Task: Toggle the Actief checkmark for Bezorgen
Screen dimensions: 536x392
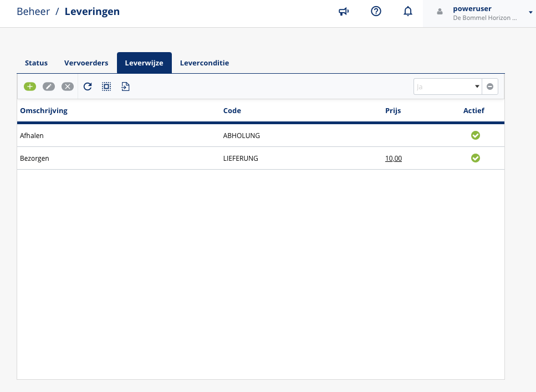Action: [475, 158]
